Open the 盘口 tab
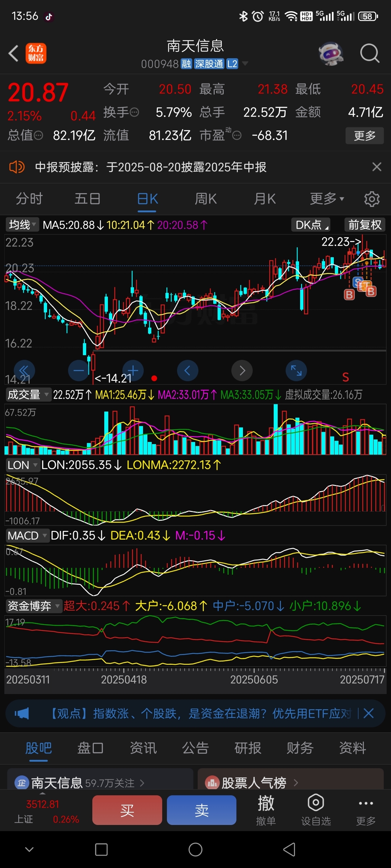 click(91, 748)
